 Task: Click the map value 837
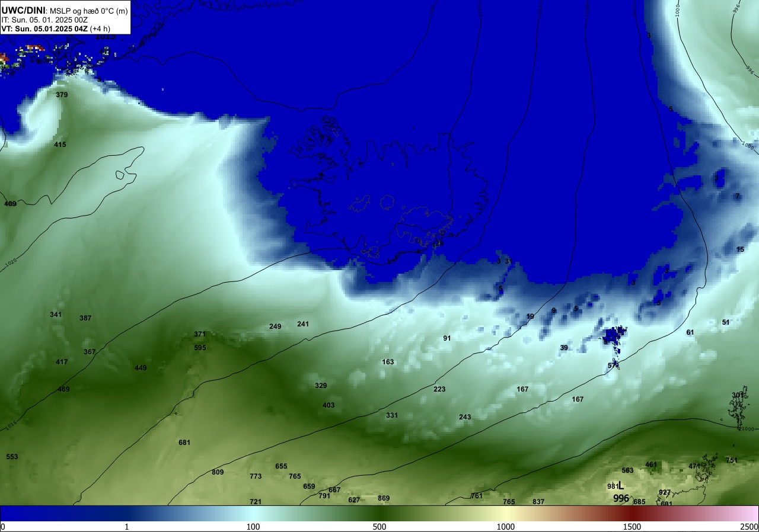[538, 502]
